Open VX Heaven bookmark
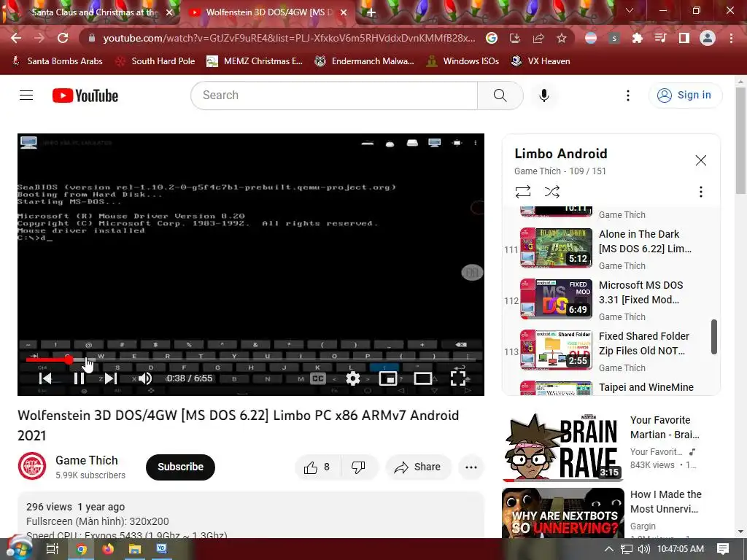 click(541, 61)
